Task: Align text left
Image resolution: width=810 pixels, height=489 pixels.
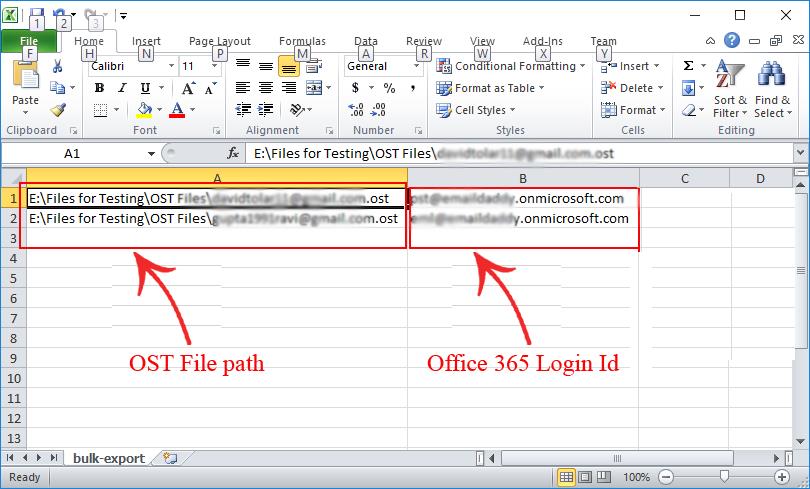Action: tap(243, 88)
